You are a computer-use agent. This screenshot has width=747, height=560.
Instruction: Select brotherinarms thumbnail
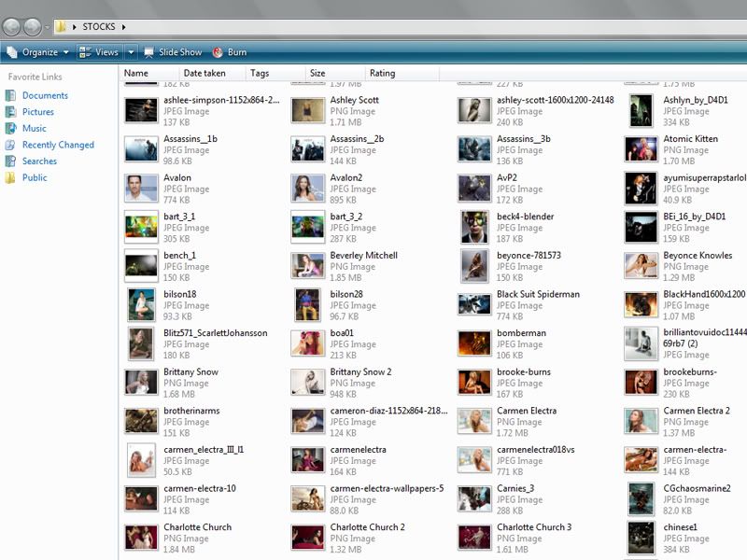[142, 422]
